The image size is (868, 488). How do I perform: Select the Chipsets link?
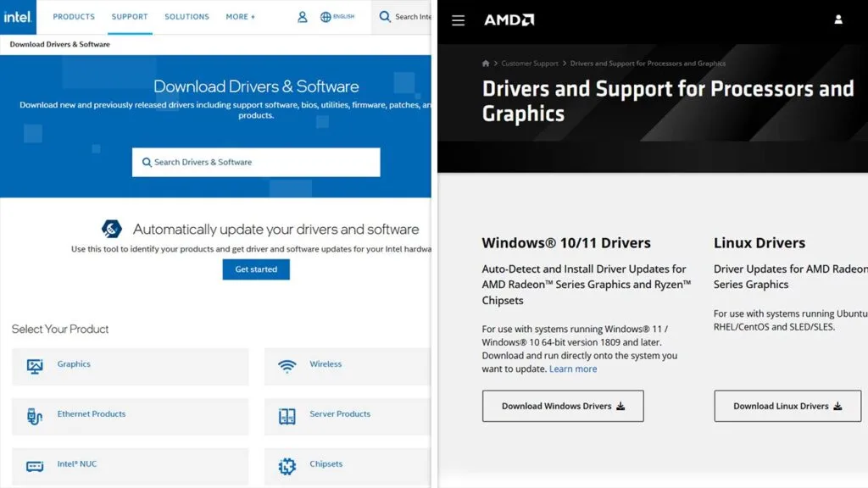[x=326, y=463]
